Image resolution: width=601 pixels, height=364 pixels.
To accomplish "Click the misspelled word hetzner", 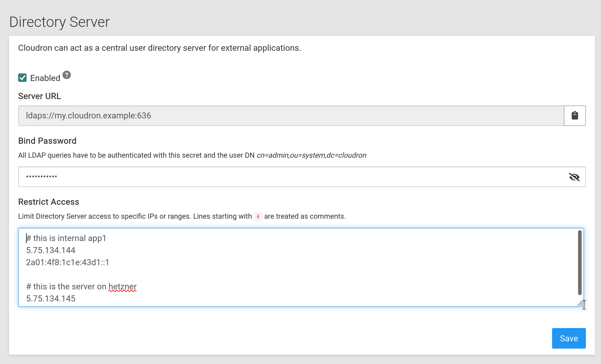I will [122, 287].
